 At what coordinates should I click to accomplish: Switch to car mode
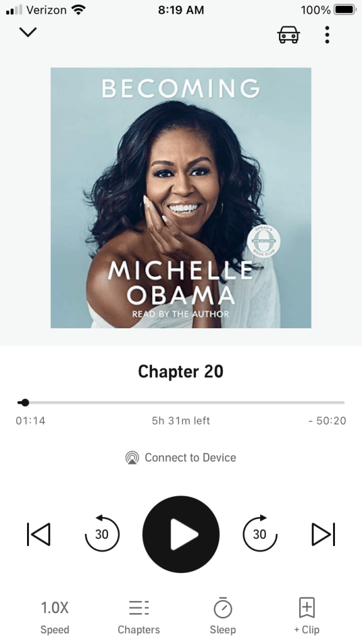(288, 35)
